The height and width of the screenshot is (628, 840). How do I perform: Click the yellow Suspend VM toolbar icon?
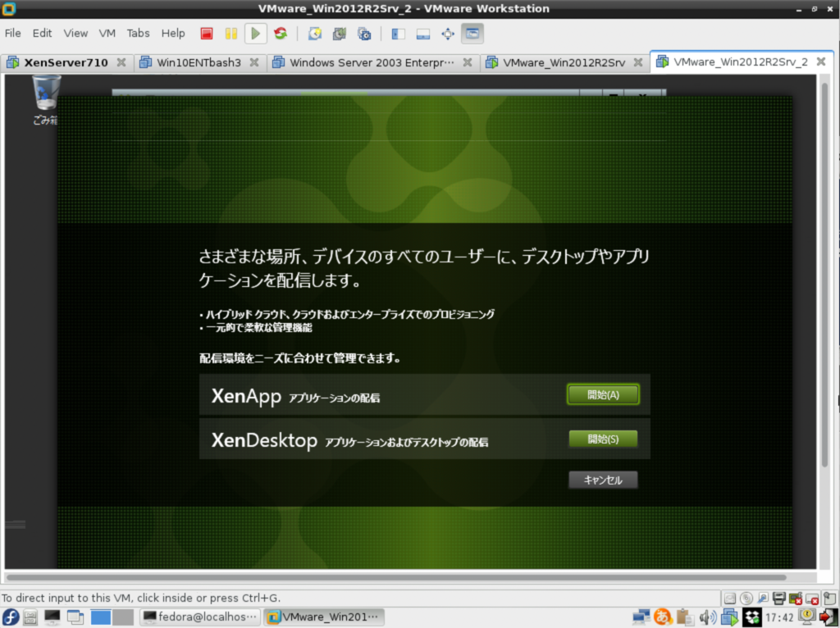point(231,34)
